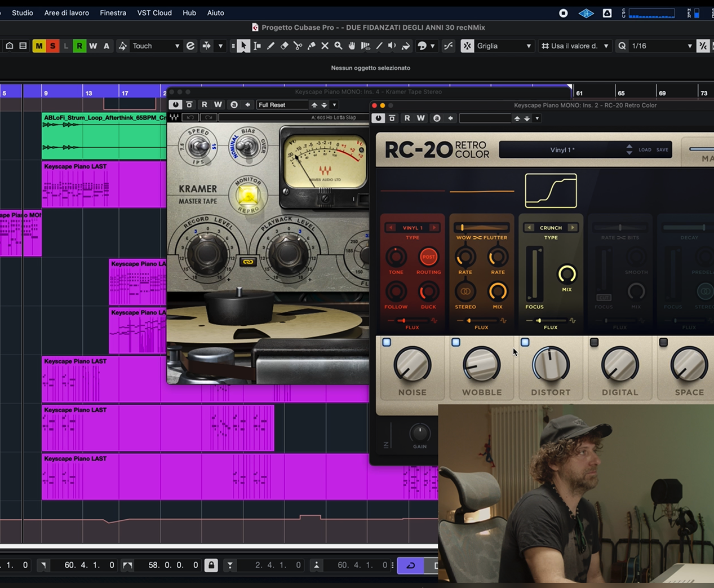Toggle the NOISE module enable box
This screenshot has width=714, height=588.
coord(387,342)
